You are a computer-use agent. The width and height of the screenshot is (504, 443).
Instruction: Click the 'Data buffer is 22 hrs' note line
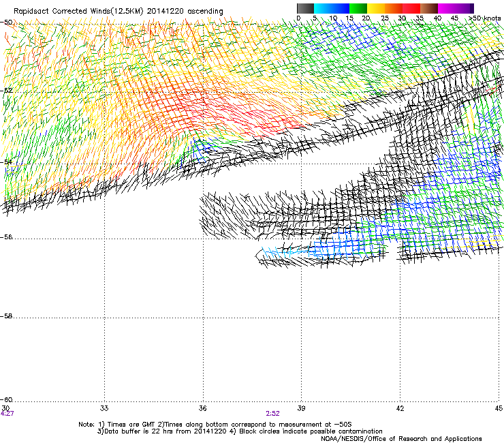coord(240,431)
